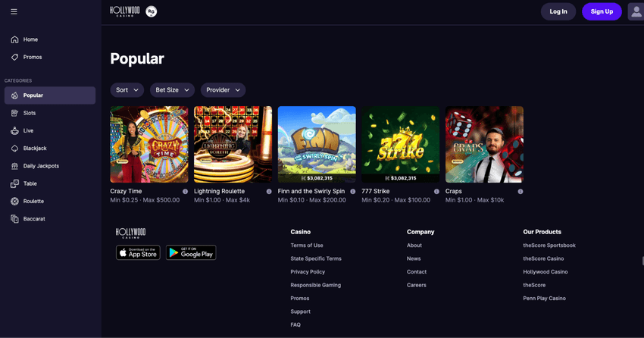644x338 pixels.
Task: Open Penn Play Casino link
Action: pos(544,298)
